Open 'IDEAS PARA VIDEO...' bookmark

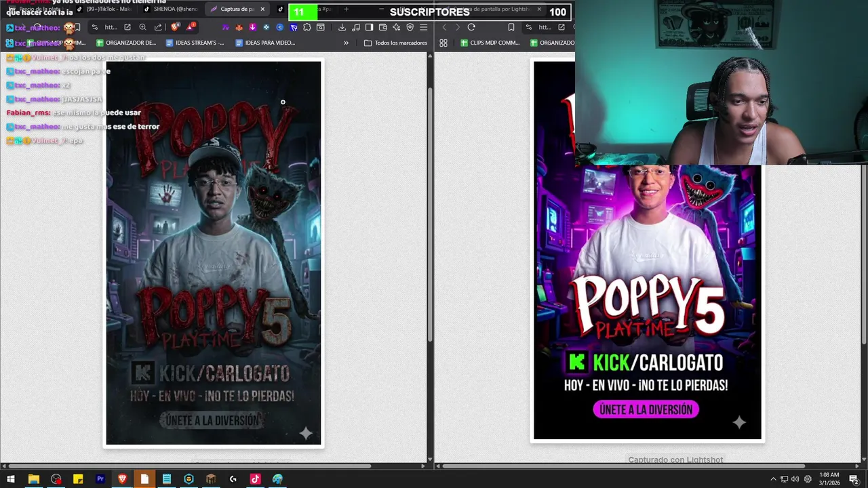(264, 43)
